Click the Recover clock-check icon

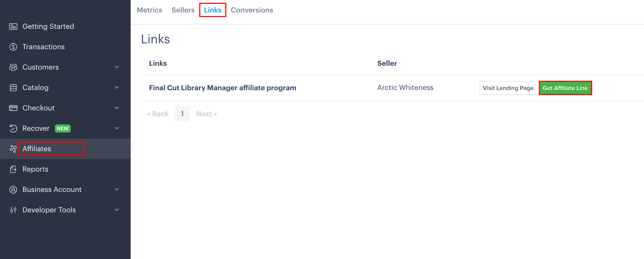pyautogui.click(x=13, y=128)
